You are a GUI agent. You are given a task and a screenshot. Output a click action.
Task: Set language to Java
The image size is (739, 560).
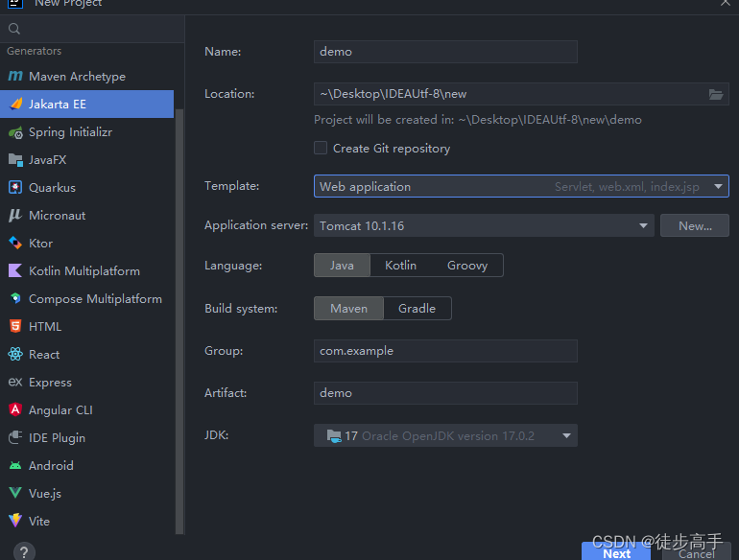343,266
